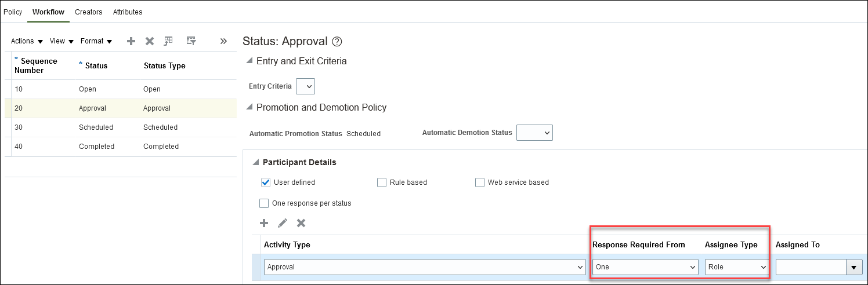Open the Automatic Demotion Status dropdown

pyautogui.click(x=534, y=133)
